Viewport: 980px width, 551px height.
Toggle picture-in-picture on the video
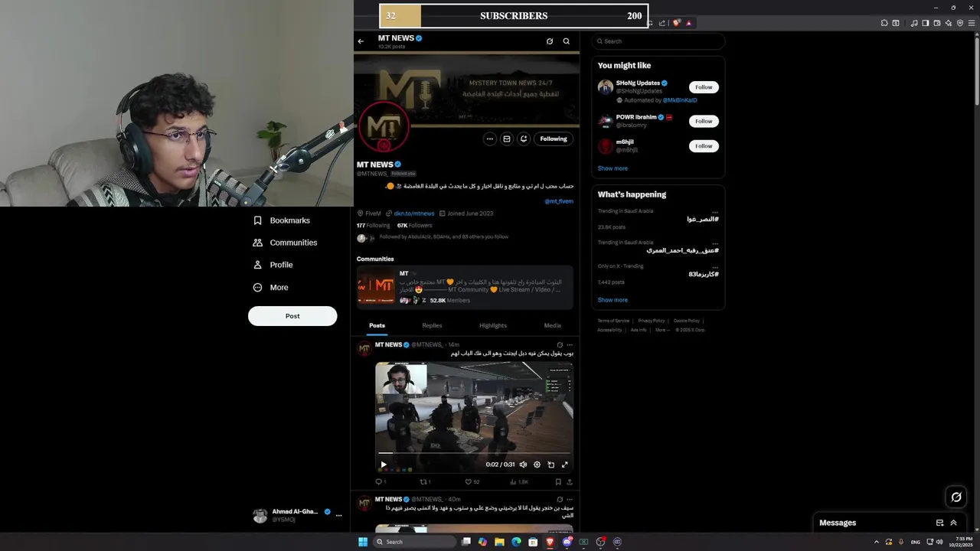click(x=550, y=465)
